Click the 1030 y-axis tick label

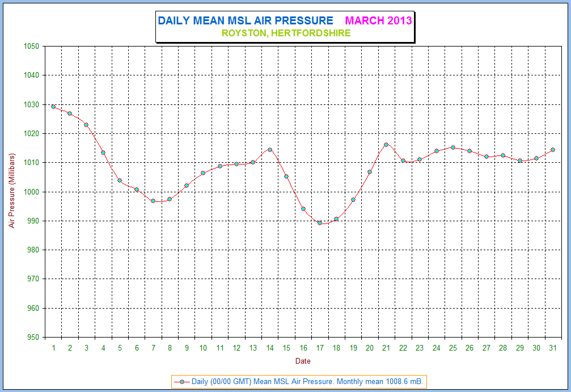(x=31, y=104)
